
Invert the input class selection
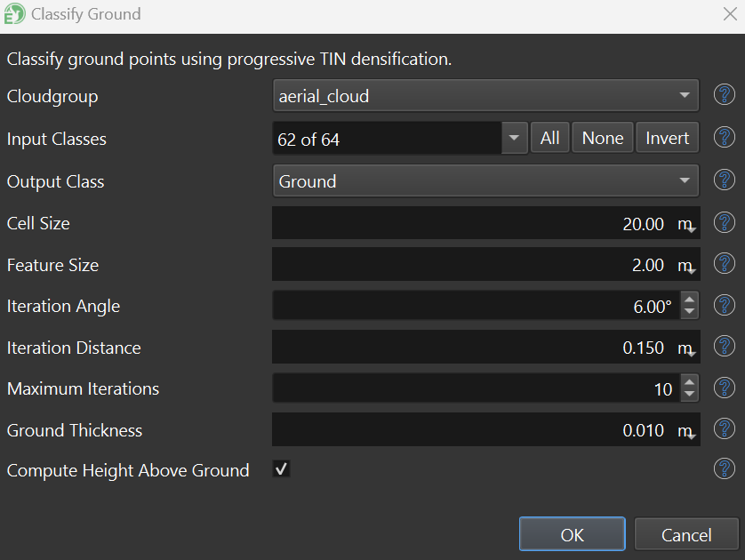tap(667, 139)
